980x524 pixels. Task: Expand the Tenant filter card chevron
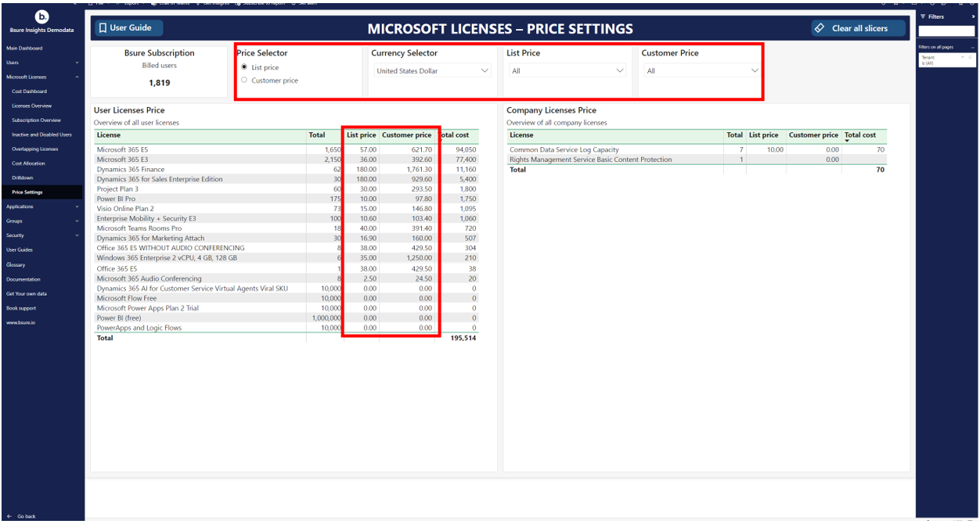tap(963, 57)
